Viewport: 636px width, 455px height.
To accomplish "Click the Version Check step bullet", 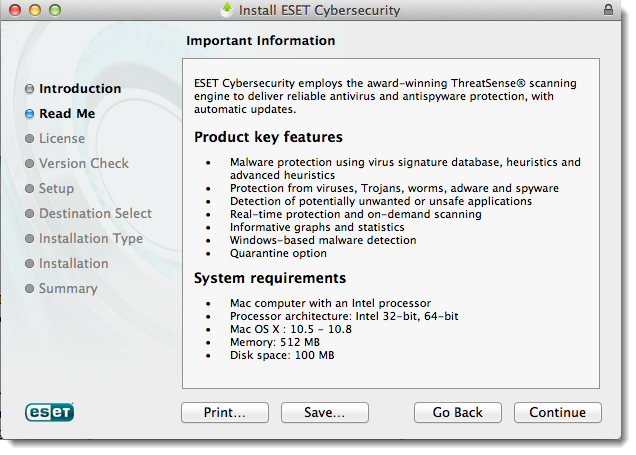I will (x=30, y=164).
